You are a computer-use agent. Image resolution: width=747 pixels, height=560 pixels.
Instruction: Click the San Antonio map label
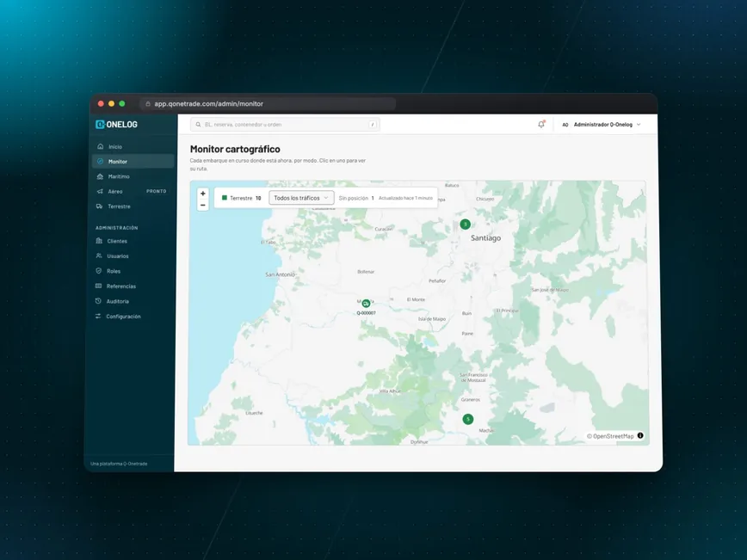[x=281, y=274]
